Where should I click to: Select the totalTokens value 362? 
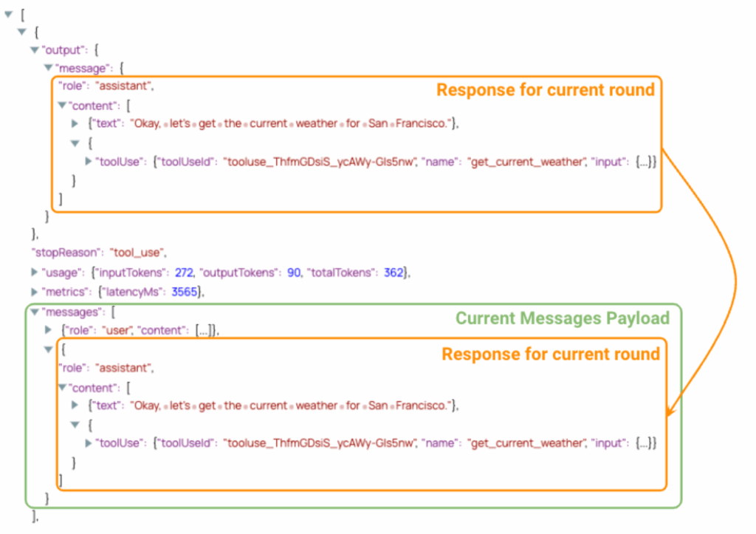pos(394,273)
